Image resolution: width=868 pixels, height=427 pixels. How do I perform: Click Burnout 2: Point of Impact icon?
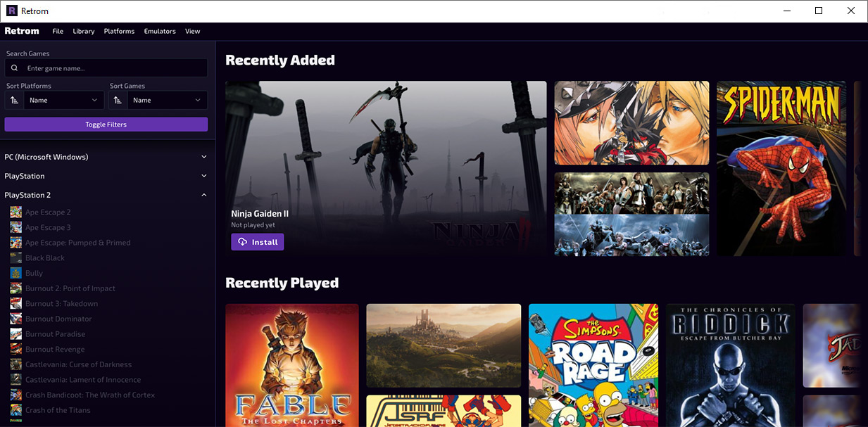coord(15,288)
